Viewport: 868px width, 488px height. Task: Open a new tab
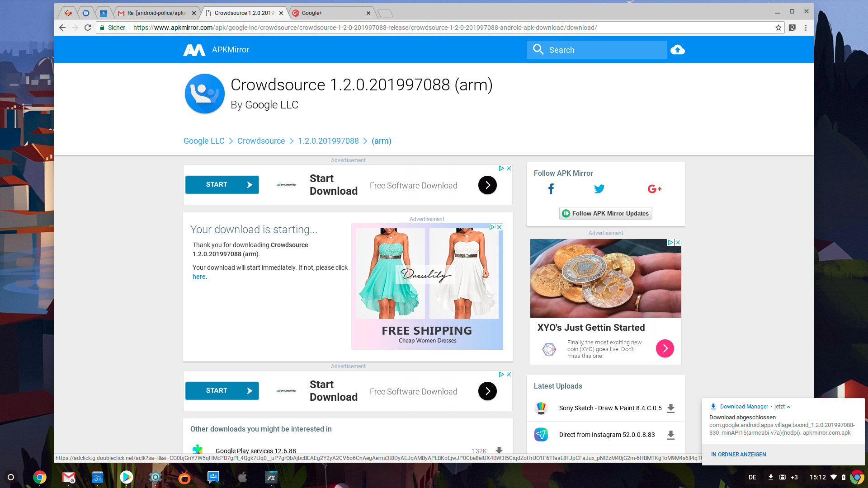385,13
